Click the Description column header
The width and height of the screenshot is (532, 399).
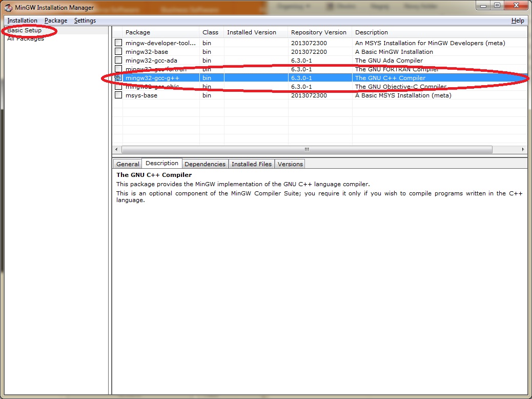(440, 32)
